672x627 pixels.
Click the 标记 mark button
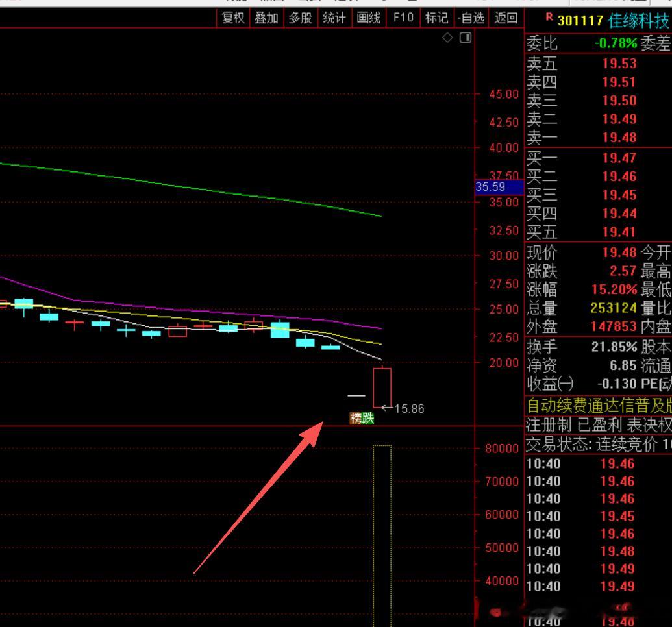[x=437, y=18]
